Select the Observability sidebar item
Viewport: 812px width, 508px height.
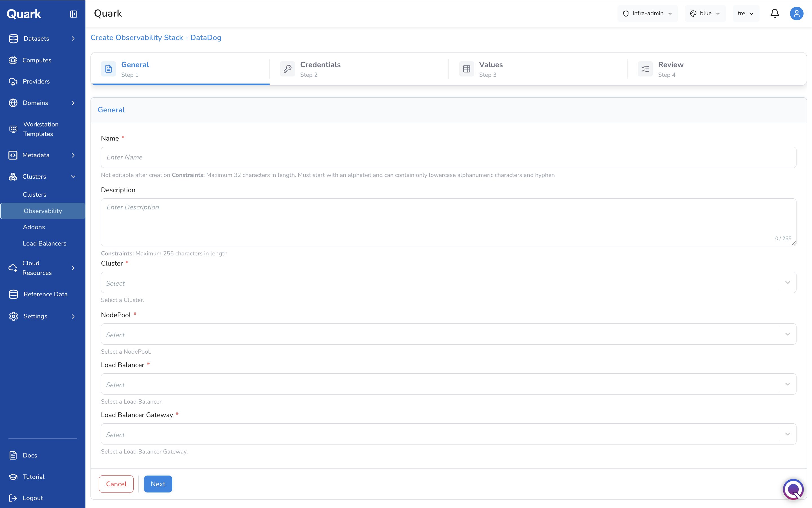click(x=43, y=211)
